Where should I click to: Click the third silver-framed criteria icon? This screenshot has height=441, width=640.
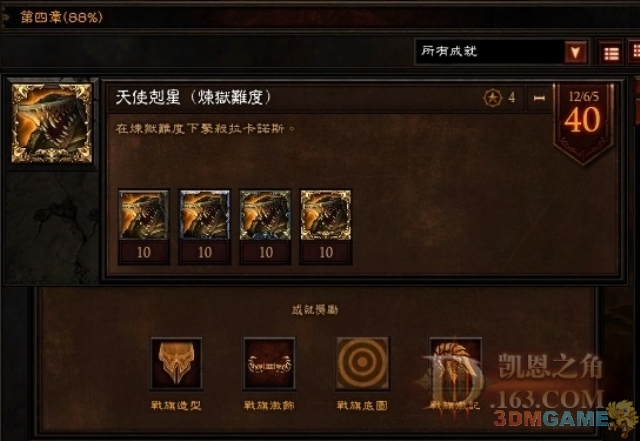tap(265, 215)
